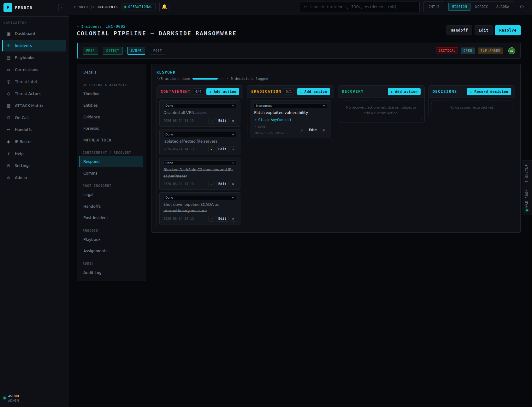Viewport: 532px width, 407px height.
Task: Open Threat Intel in the sidebar
Action: [x=34, y=81]
